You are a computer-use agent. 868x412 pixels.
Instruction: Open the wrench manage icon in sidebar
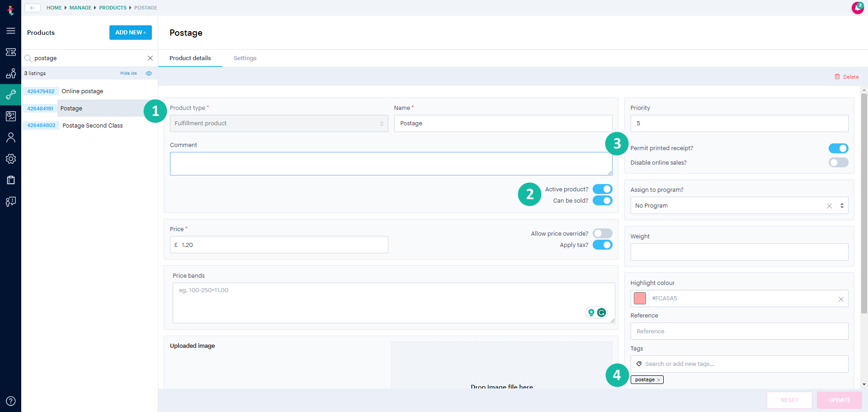[x=11, y=95]
